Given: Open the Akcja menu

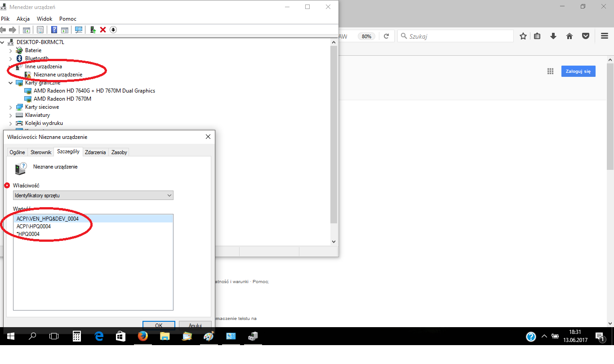Looking at the screenshot, I should pyautogui.click(x=23, y=19).
